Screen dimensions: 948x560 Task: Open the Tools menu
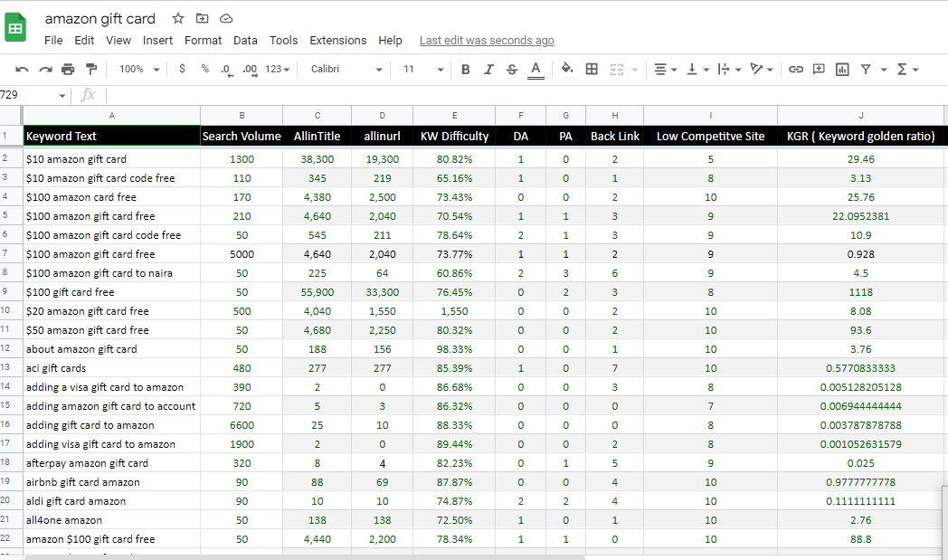[283, 41]
